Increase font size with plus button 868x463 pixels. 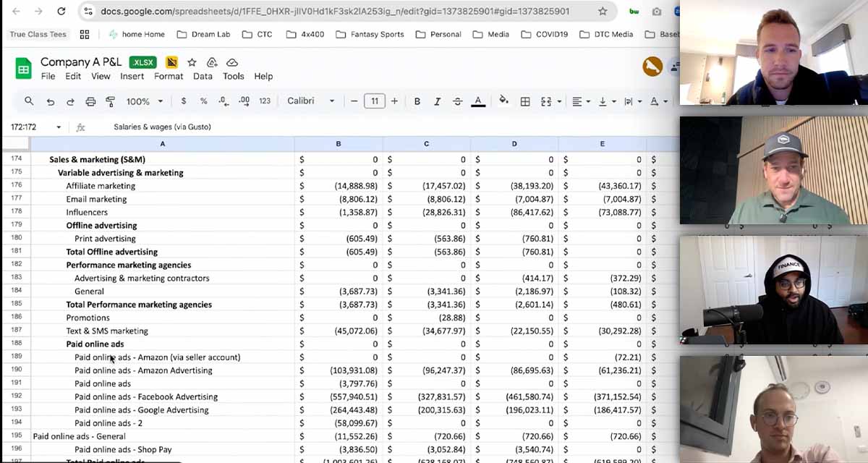394,101
